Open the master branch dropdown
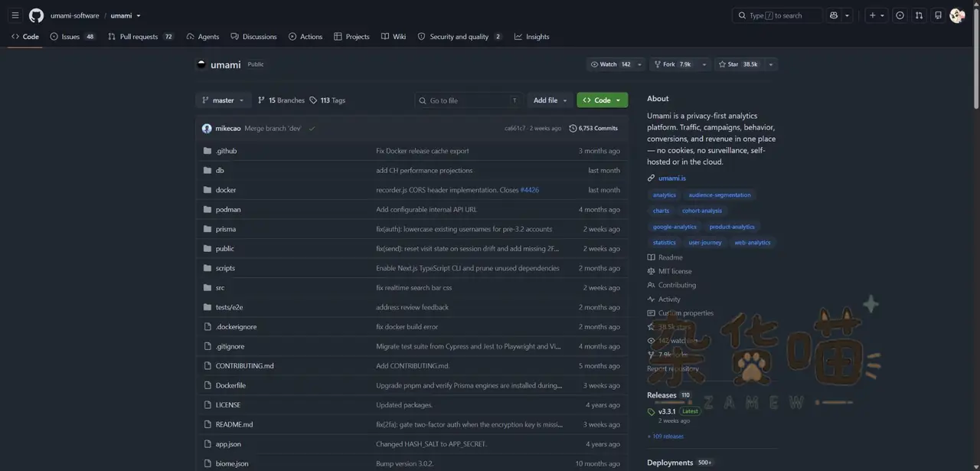The height and width of the screenshot is (471, 980). tap(224, 100)
